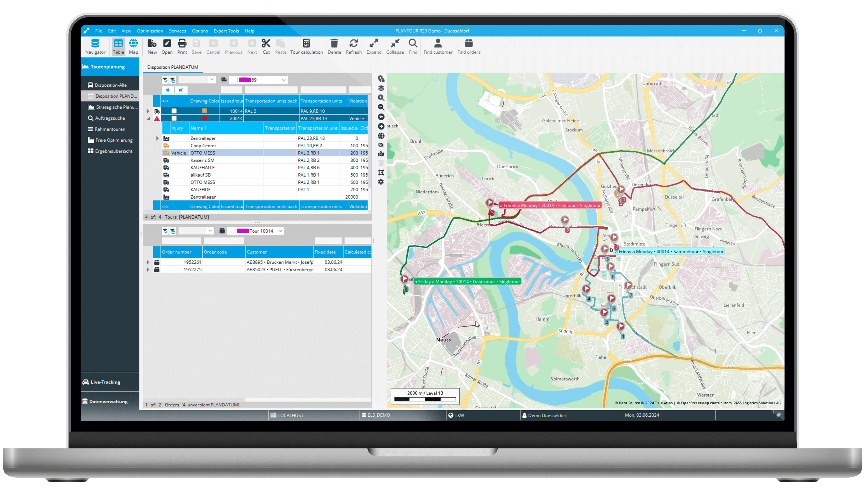Zoom in on the map with the magnifier icon

(381, 98)
